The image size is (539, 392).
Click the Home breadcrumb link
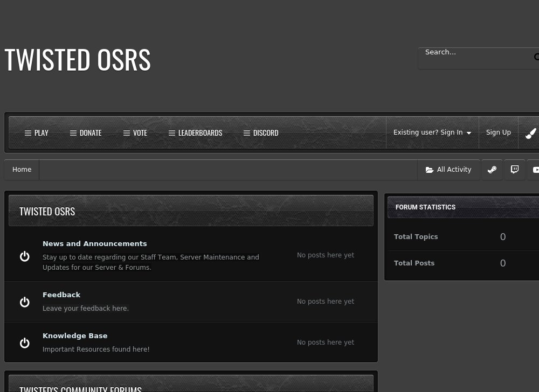pos(22,170)
